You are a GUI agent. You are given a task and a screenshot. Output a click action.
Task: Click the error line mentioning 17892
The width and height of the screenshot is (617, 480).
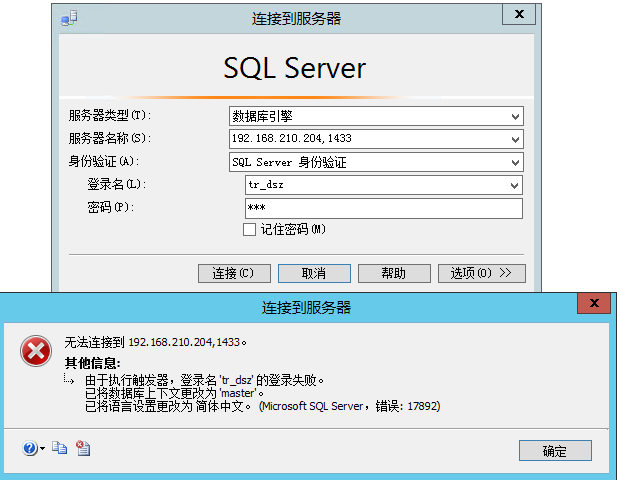[x=263, y=406]
